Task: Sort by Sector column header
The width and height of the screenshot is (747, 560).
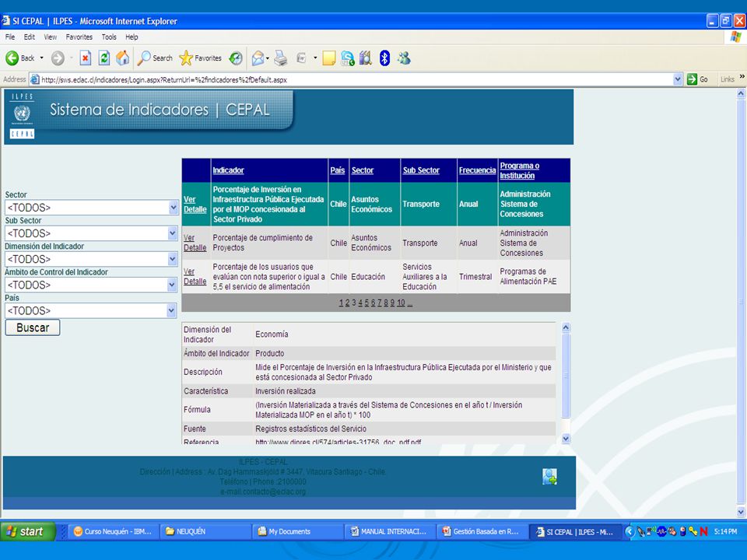Action: pyautogui.click(x=362, y=170)
